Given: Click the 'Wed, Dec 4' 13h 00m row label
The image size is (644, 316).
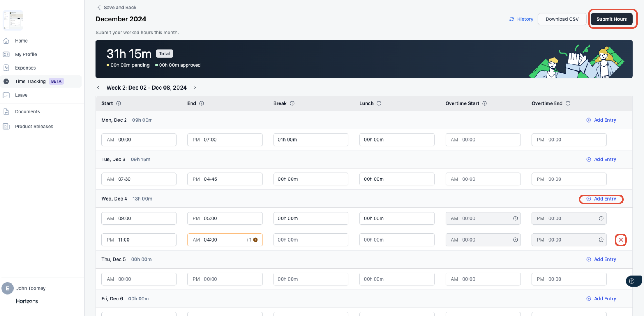Looking at the screenshot, I should 127,199.
